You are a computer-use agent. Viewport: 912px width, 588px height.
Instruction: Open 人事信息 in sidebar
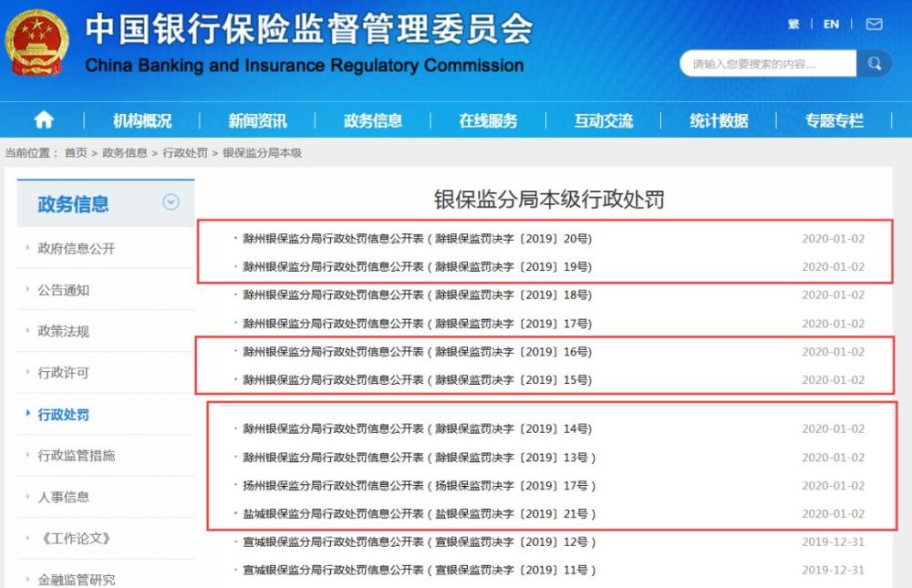click(64, 497)
